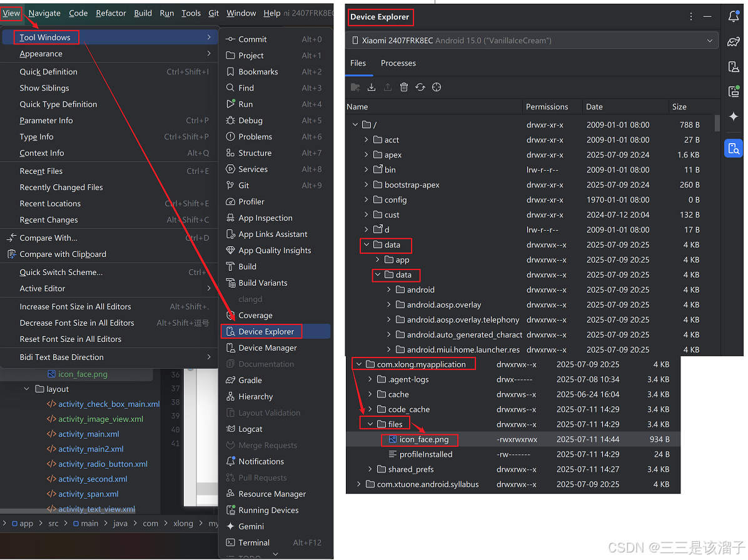Open the Tools menu
748x560 pixels.
click(191, 13)
